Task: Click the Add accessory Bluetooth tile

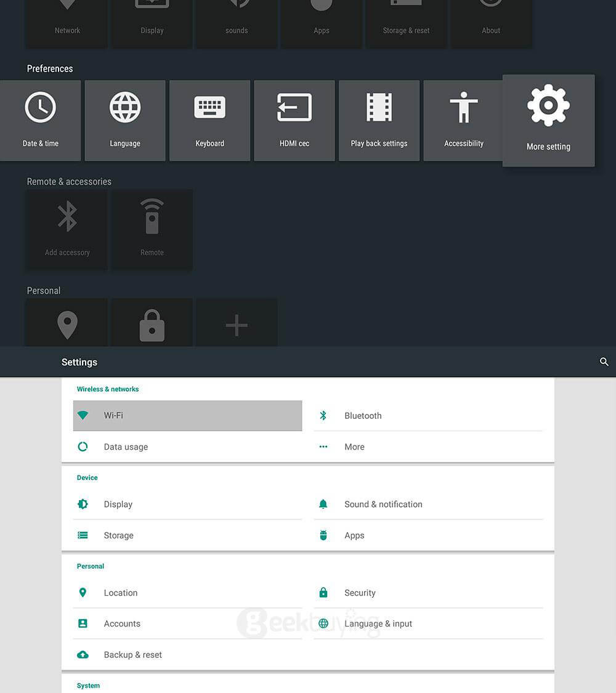Action: point(67,230)
